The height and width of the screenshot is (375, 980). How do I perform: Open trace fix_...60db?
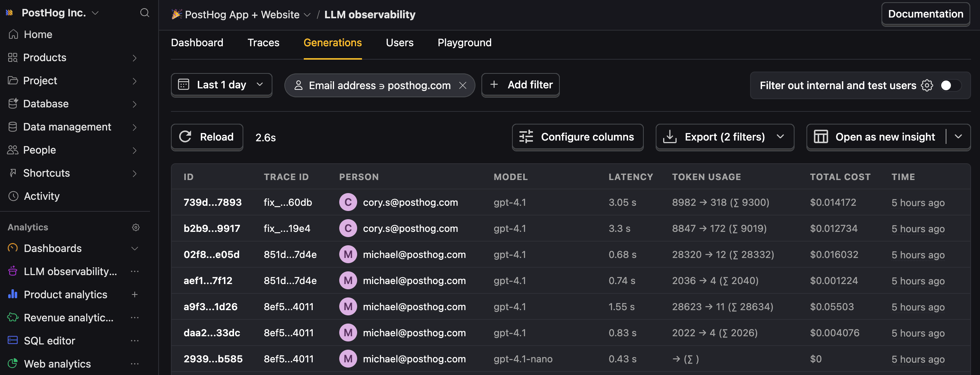(288, 202)
